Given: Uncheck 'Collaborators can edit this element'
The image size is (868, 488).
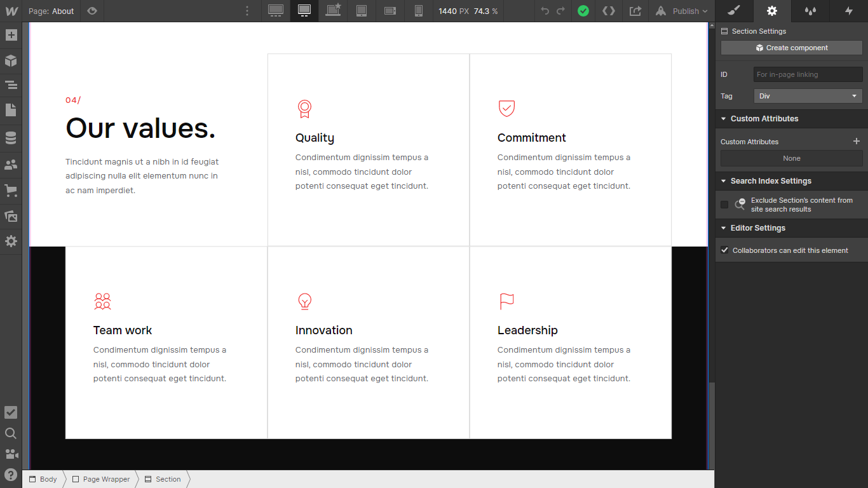Looking at the screenshot, I should point(724,250).
